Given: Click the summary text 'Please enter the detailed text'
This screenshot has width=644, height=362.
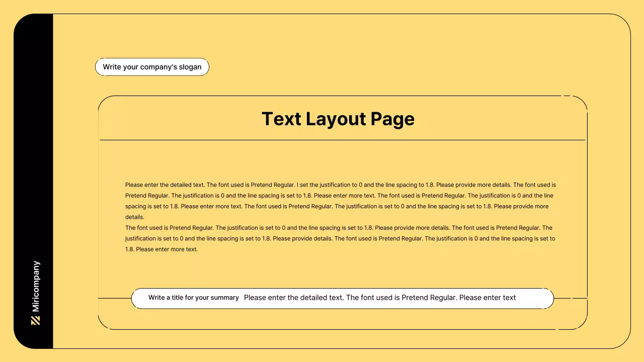Looking at the screenshot, I should (380, 297).
